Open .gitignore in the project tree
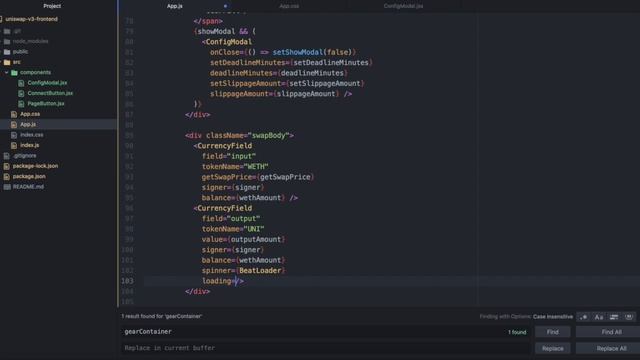The width and height of the screenshot is (640, 360). (x=24, y=156)
